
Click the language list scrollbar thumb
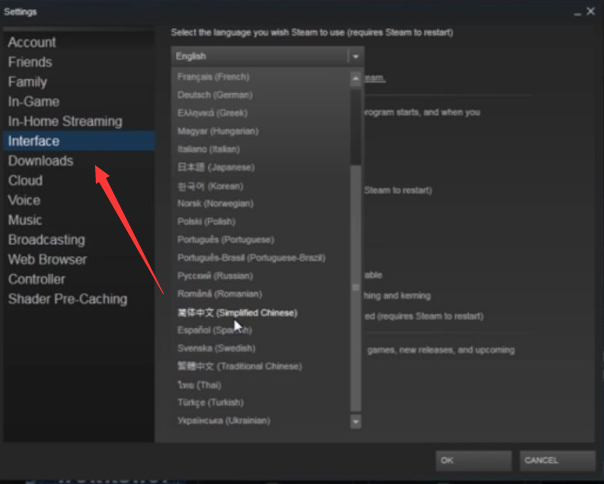tap(356, 288)
